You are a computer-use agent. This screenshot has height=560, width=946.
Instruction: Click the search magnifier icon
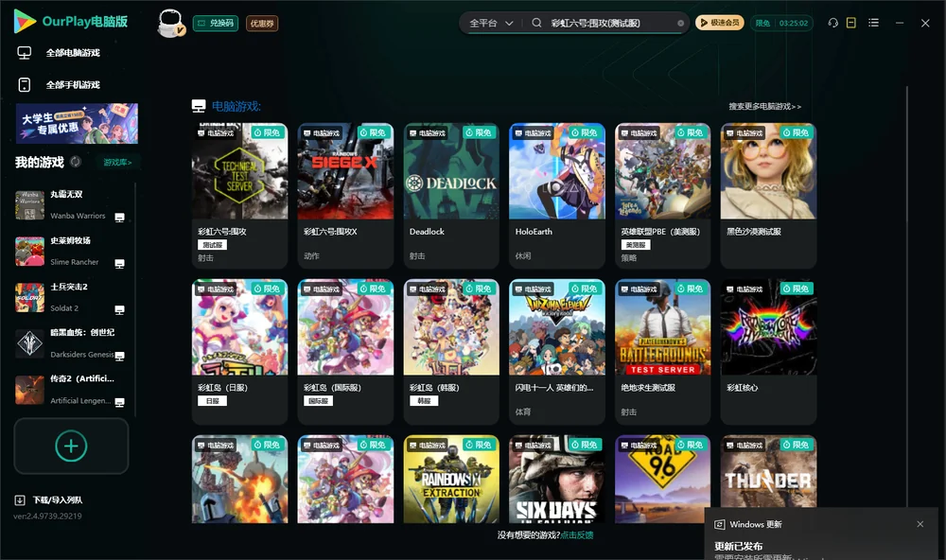click(x=536, y=23)
